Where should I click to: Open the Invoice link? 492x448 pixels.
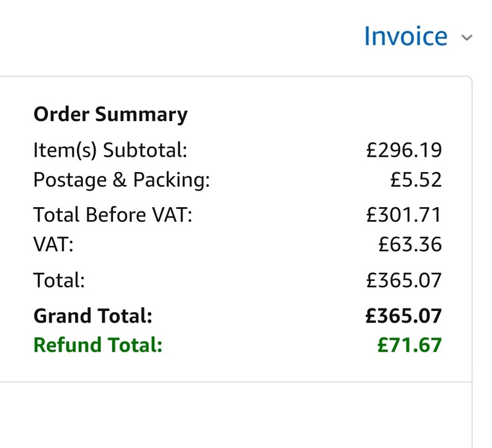click(405, 36)
